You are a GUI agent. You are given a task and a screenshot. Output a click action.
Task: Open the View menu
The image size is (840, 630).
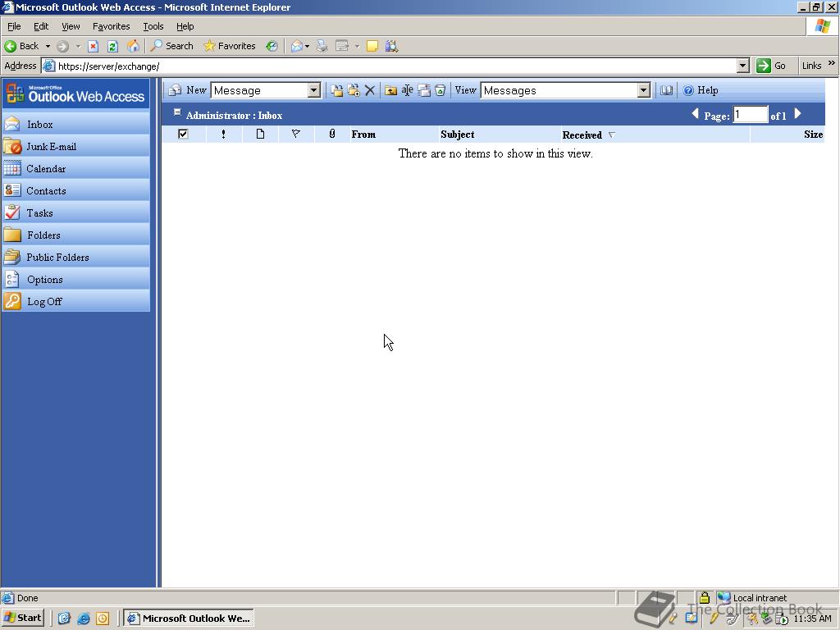[71, 26]
